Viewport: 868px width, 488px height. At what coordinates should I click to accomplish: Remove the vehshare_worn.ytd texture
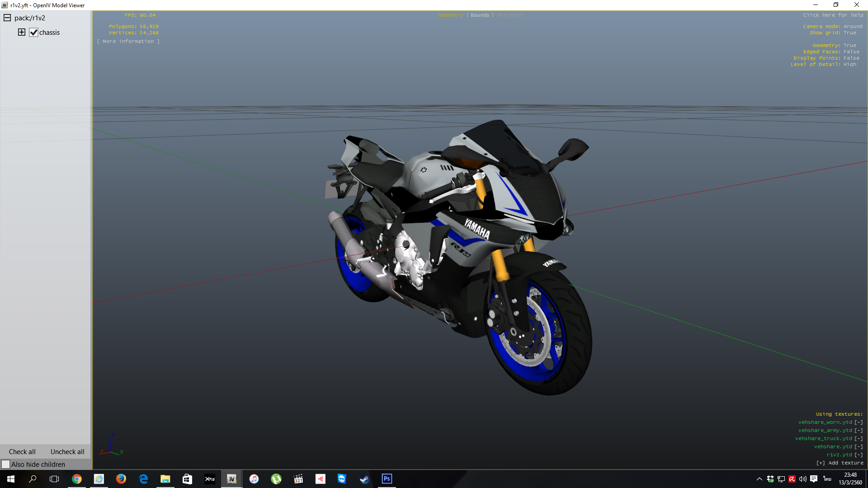[x=859, y=422]
